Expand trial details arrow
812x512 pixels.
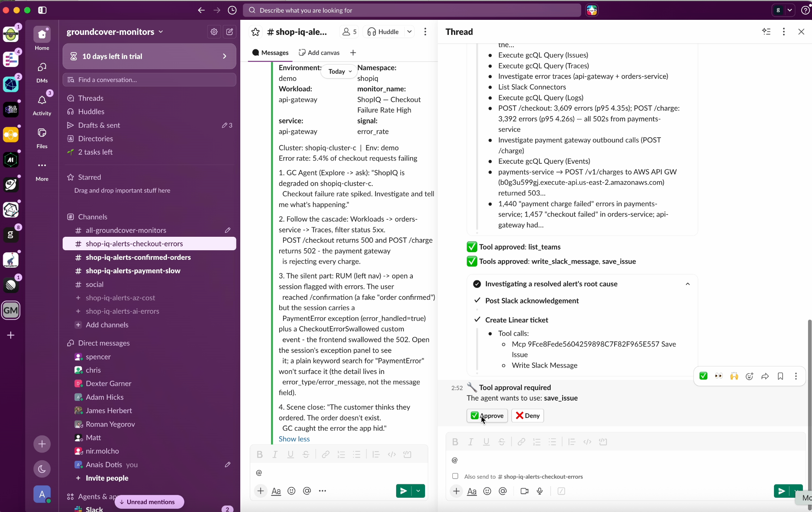pos(224,56)
